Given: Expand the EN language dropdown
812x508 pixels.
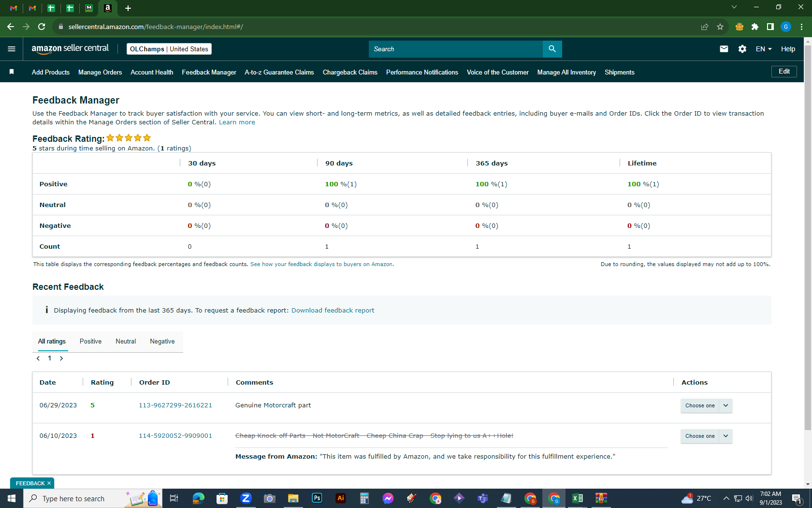Looking at the screenshot, I should [764, 49].
